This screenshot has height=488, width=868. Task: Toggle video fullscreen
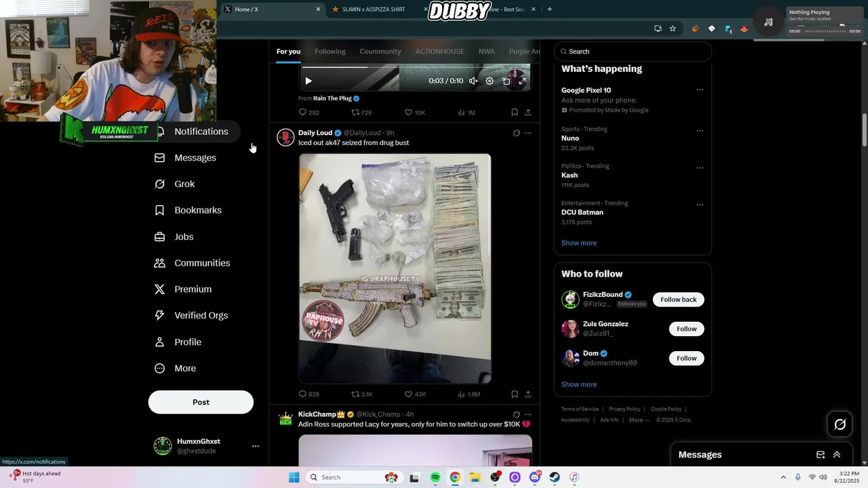[x=522, y=81]
